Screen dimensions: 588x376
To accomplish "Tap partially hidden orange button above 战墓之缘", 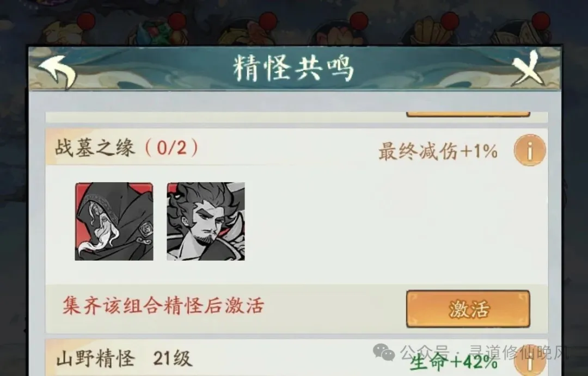I will [x=468, y=114].
